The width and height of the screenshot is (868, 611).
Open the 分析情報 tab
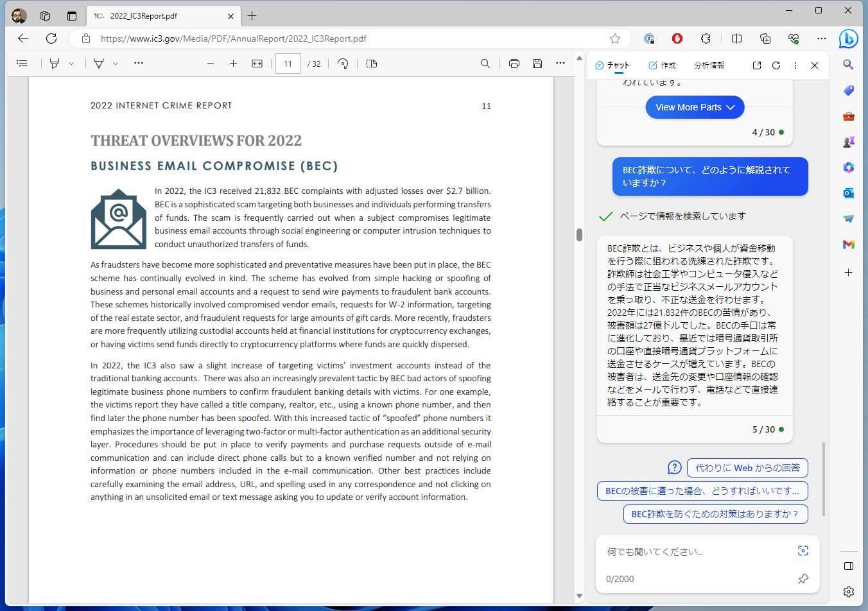point(709,65)
